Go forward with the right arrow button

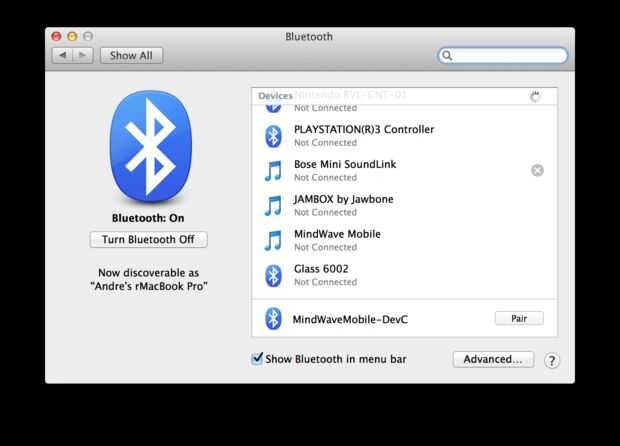pos(83,55)
